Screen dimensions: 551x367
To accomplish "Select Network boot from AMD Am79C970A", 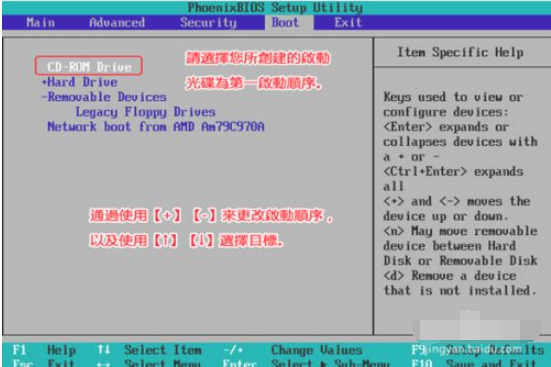I will point(156,127).
